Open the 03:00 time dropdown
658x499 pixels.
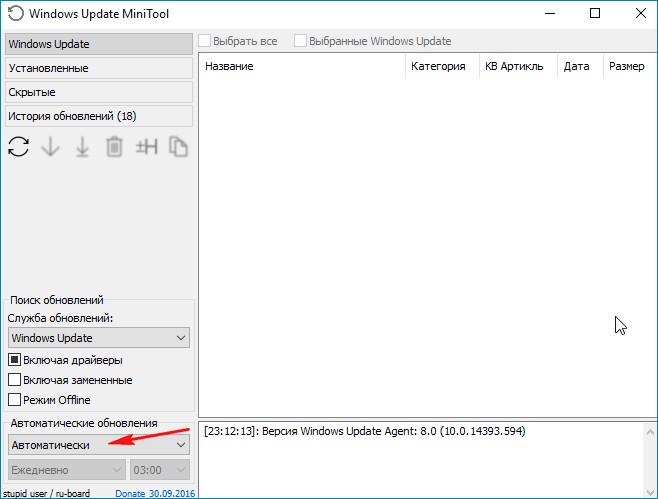pyautogui.click(x=160, y=469)
